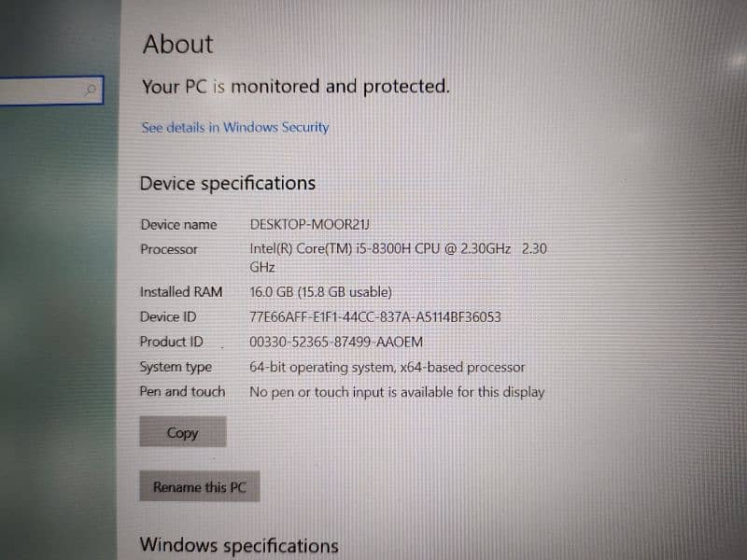This screenshot has width=747, height=560.
Task: Click the Device ID value starting with 77E66AFF
Action: [375, 317]
